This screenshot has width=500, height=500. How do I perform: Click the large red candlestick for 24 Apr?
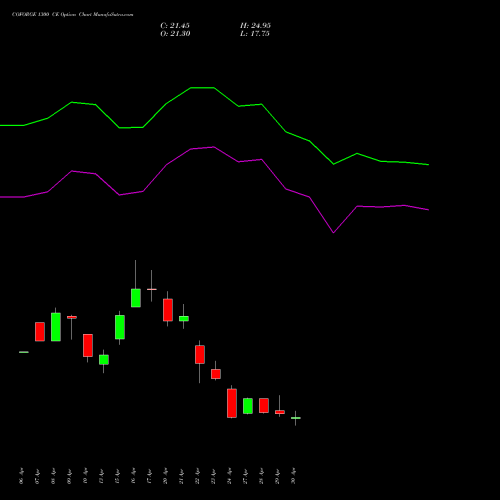(x=232, y=403)
